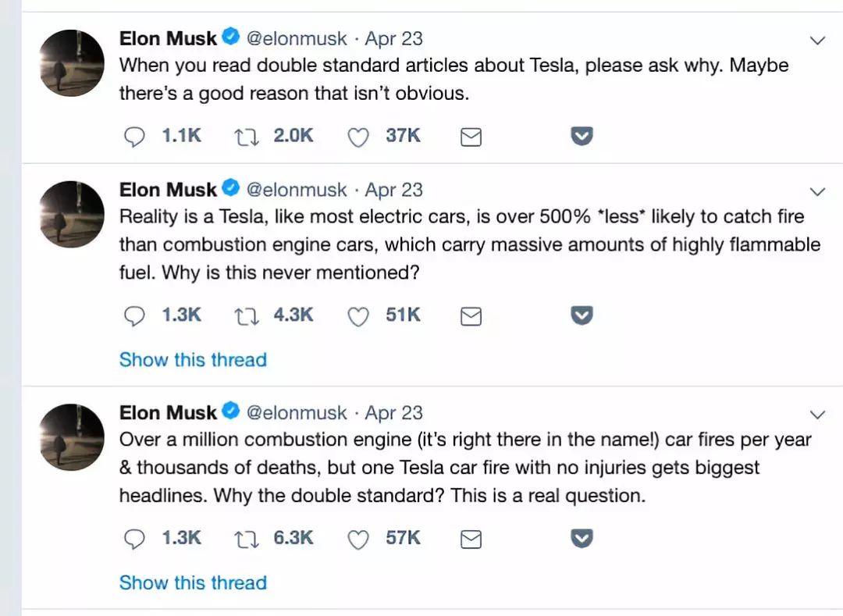This screenshot has width=843, height=616.
Task: Like the tweet with 57K likes
Action: click(x=357, y=539)
